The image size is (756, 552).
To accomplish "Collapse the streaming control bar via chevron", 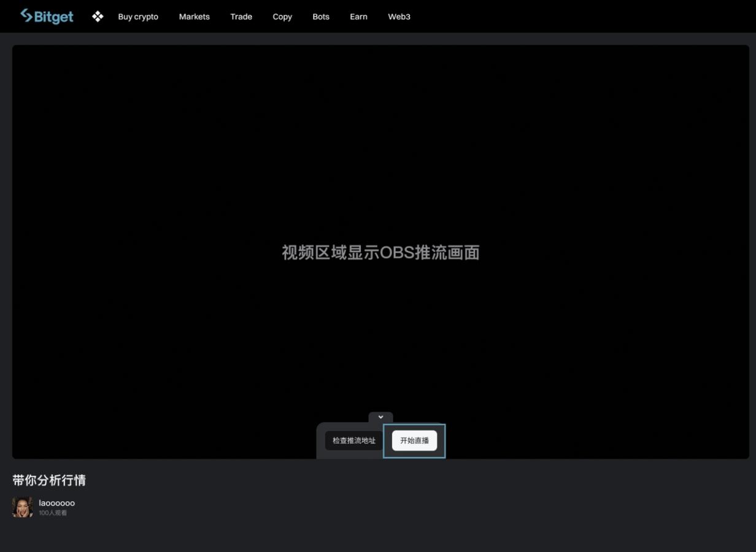I will pos(380,416).
